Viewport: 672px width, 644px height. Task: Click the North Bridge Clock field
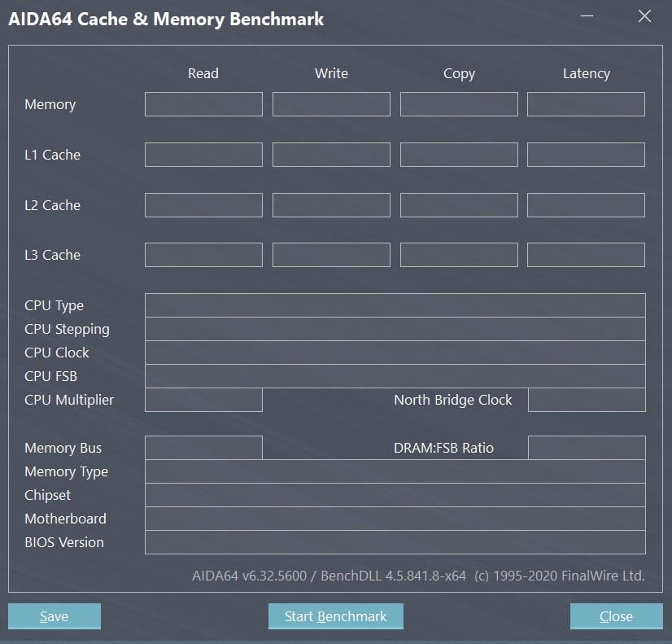(586, 400)
